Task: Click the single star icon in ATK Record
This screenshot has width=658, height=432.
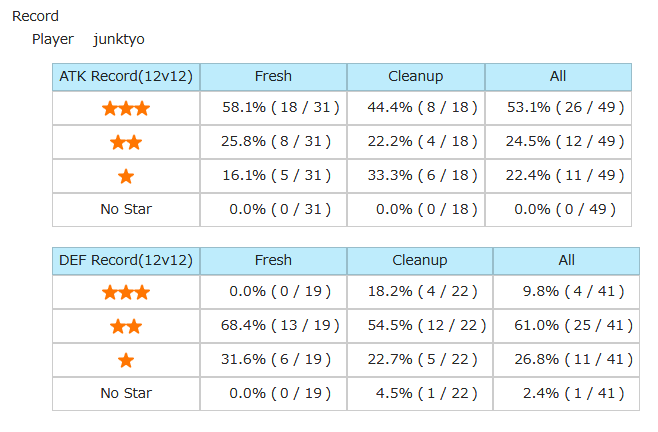Action: [x=126, y=176]
